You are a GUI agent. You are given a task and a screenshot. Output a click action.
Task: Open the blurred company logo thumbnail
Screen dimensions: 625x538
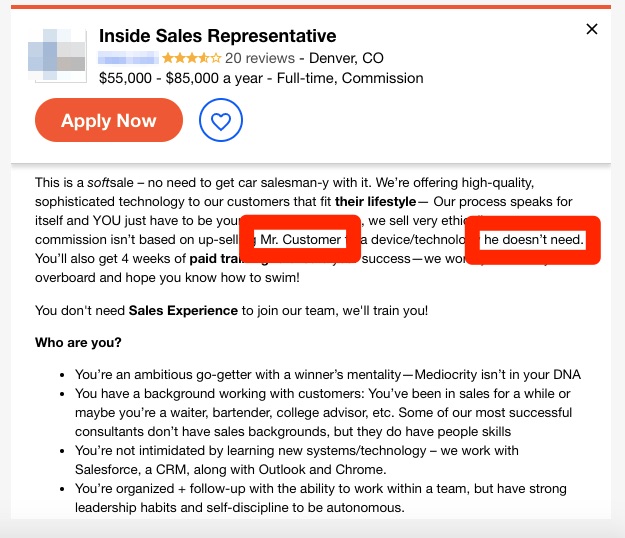tap(57, 55)
